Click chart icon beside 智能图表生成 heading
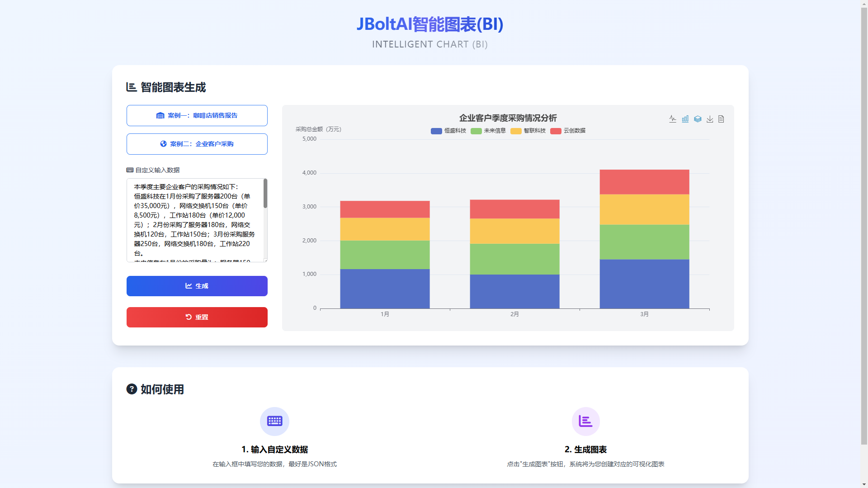 [x=132, y=87]
